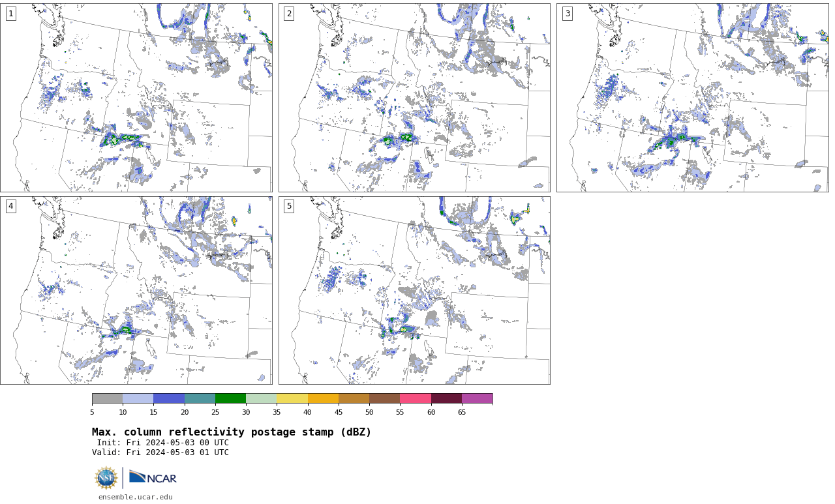Click the NSF logo icon
The image size is (835, 504).
pyautogui.click(x=106, y=478)
